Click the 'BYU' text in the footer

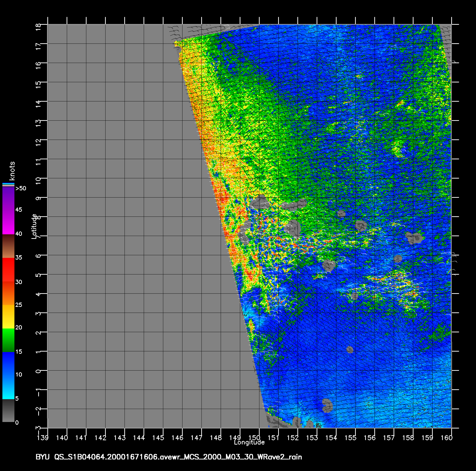(x=43, y=457)
